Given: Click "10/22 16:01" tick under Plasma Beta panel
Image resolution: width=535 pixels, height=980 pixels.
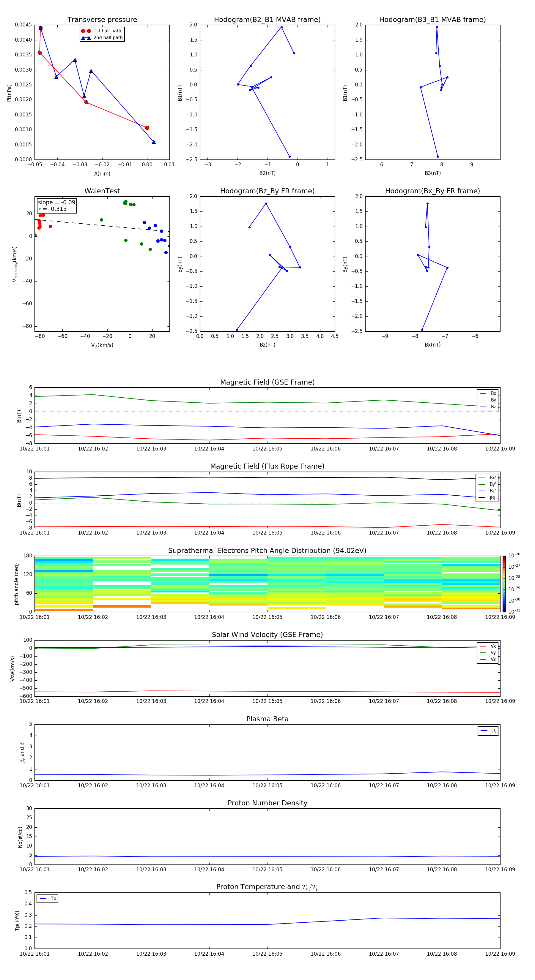Looking at the screenshot, I should pos(35,785).
